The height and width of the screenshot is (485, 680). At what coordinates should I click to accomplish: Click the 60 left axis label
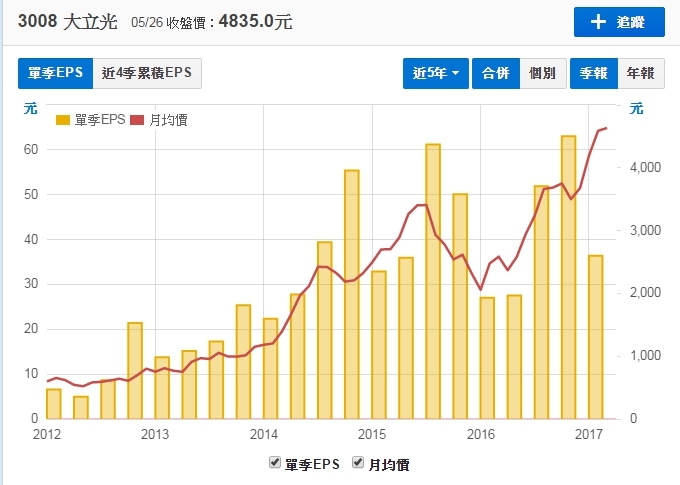[31, 150]
